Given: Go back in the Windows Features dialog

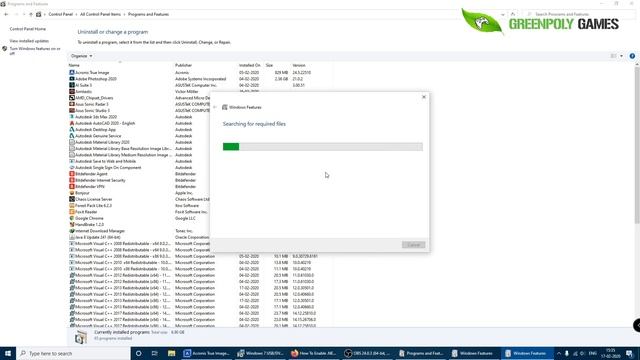Looking at the screenshot, I should point(215,107).
